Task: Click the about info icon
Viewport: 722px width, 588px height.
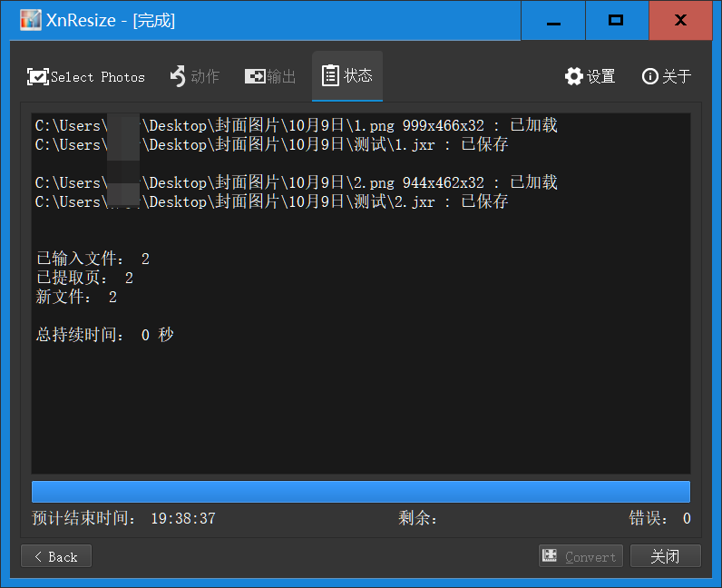Action: pyautogui.click(x=650, y=76)
